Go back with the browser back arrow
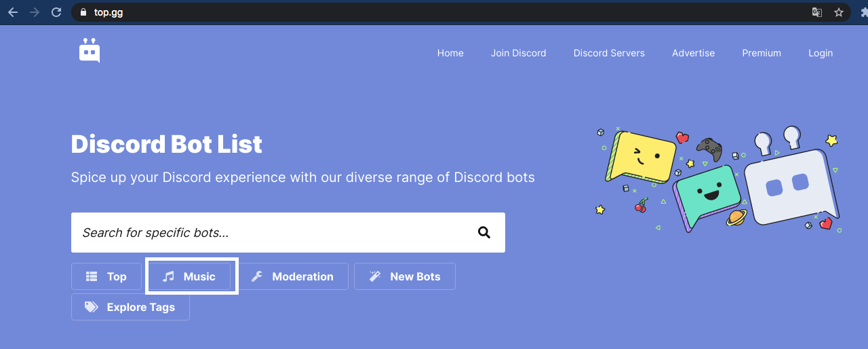Screen dimensions: 868x349 coord(12,12)
